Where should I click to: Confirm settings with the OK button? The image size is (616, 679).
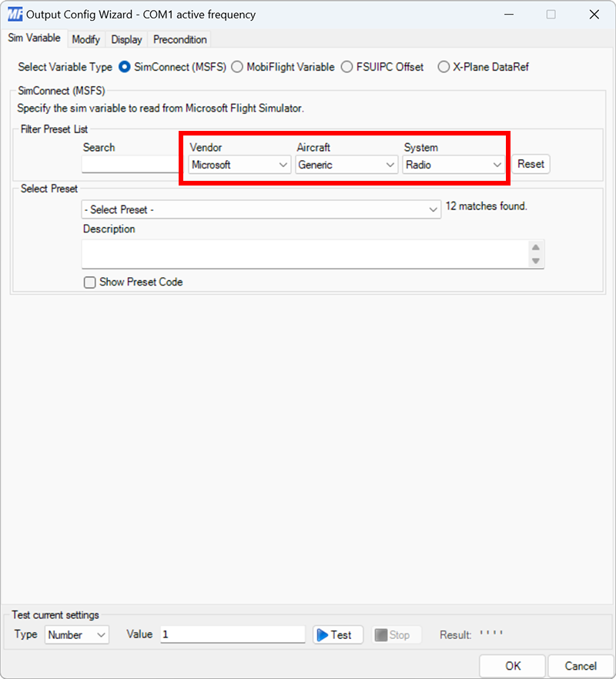click(512, 666)
